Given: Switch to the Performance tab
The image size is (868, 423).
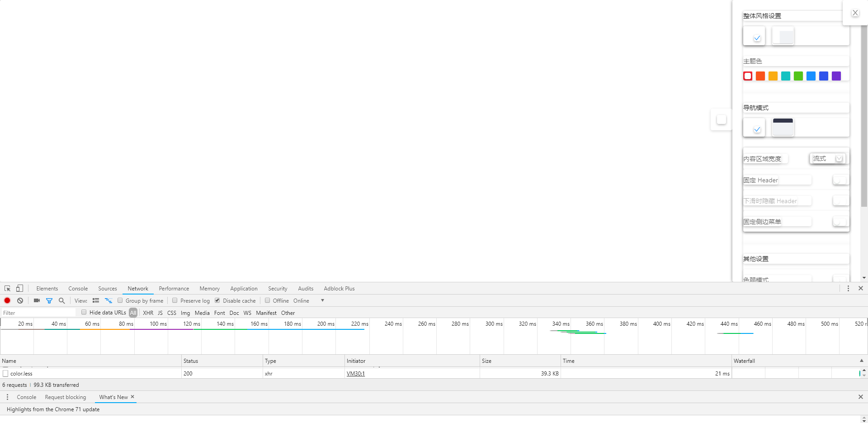Looking at the screenshot, I should click(x=174, y=288).
